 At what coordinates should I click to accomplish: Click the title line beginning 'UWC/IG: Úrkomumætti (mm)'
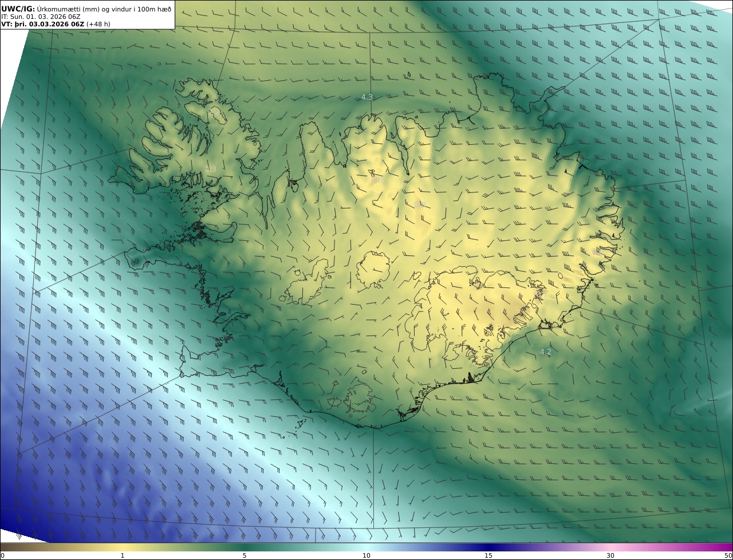[x=86, y=9]
